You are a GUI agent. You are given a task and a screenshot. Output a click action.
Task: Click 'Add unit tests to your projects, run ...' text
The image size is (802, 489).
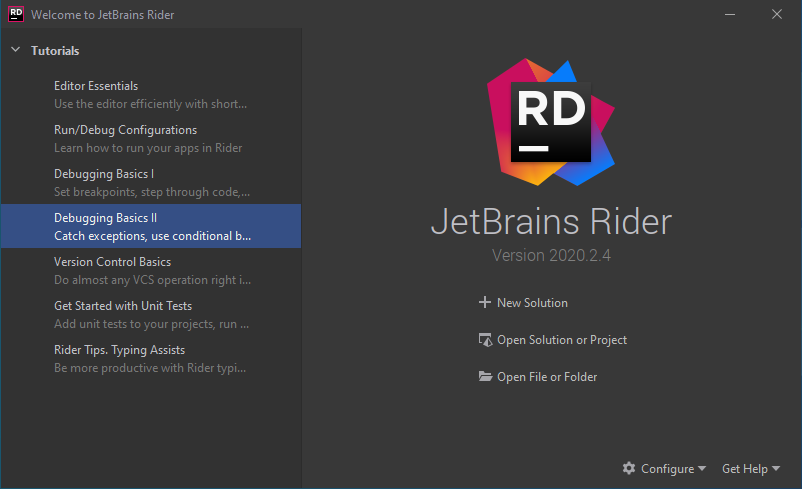[151, 324]
